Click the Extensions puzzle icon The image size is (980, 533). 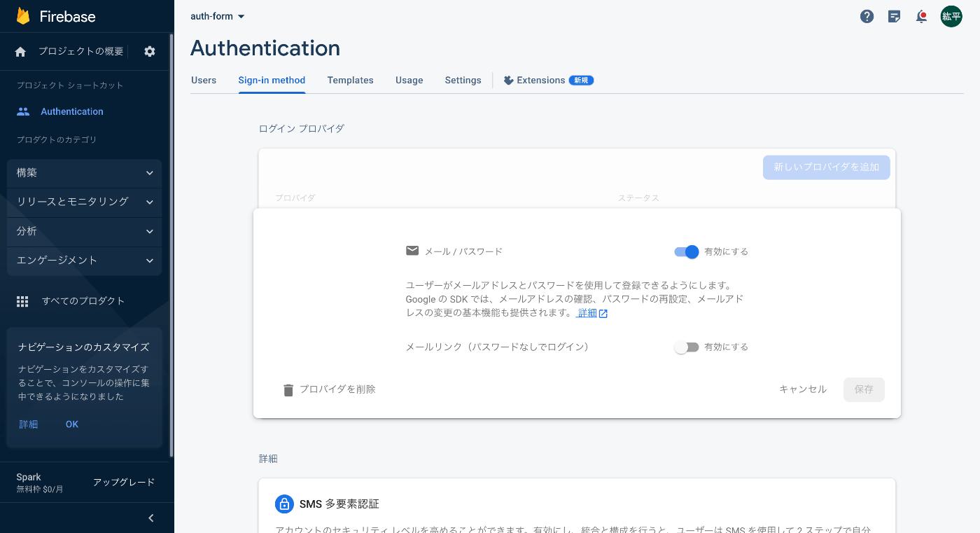click(x=508, y=81)
